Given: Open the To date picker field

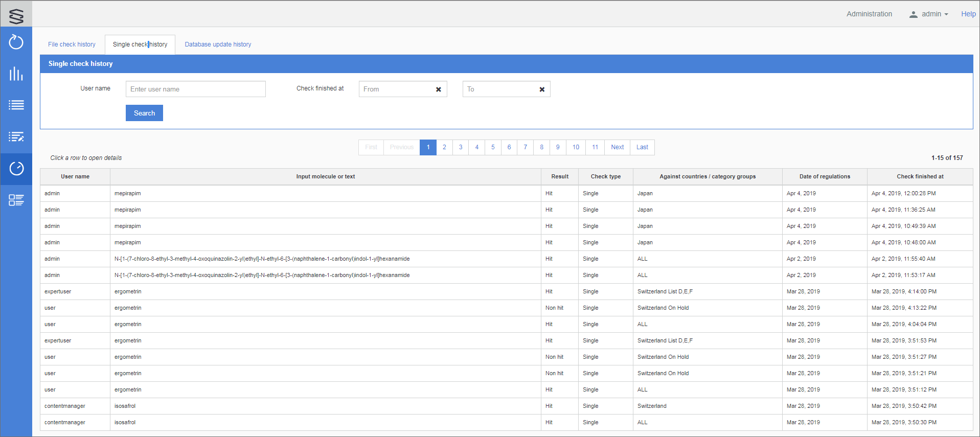Looking at the screenshot, I should coord(499,89).
